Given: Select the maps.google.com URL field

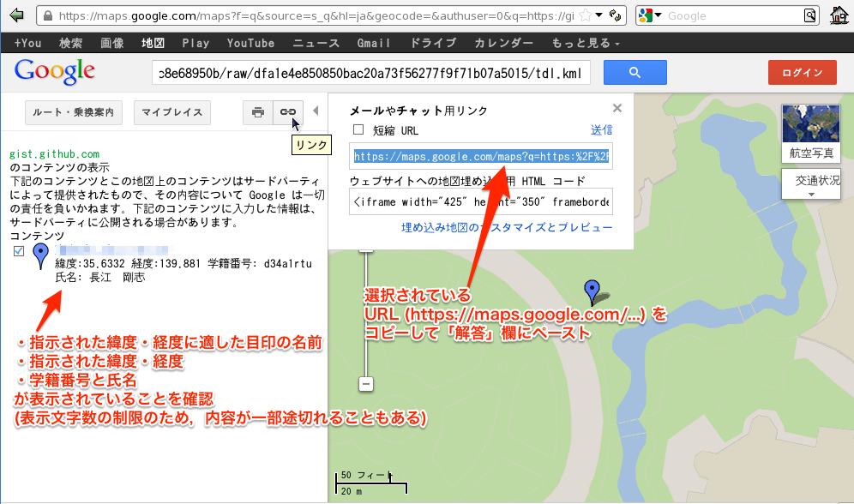Looking at the screenshot, I should pos(481,157).
